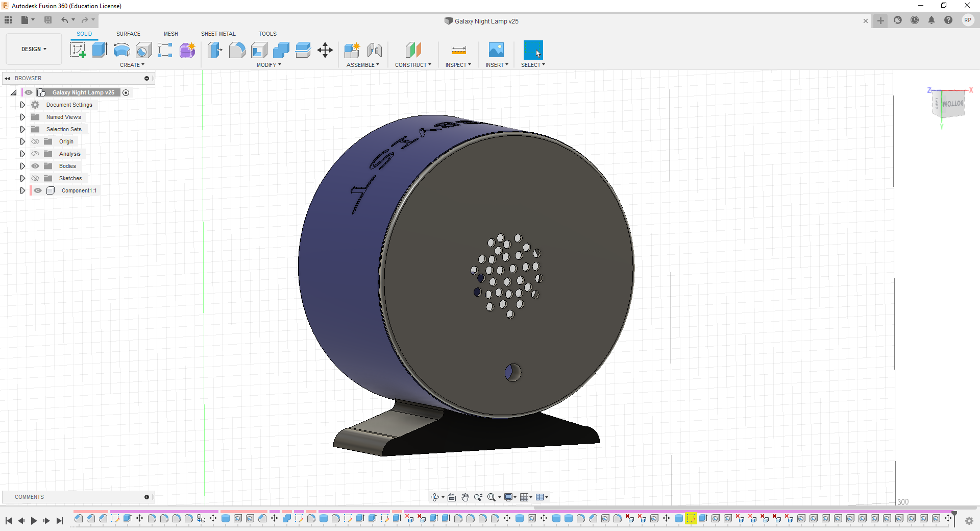
Task: Switch to the SURFACE tab
Action: (x=128, y=34)
